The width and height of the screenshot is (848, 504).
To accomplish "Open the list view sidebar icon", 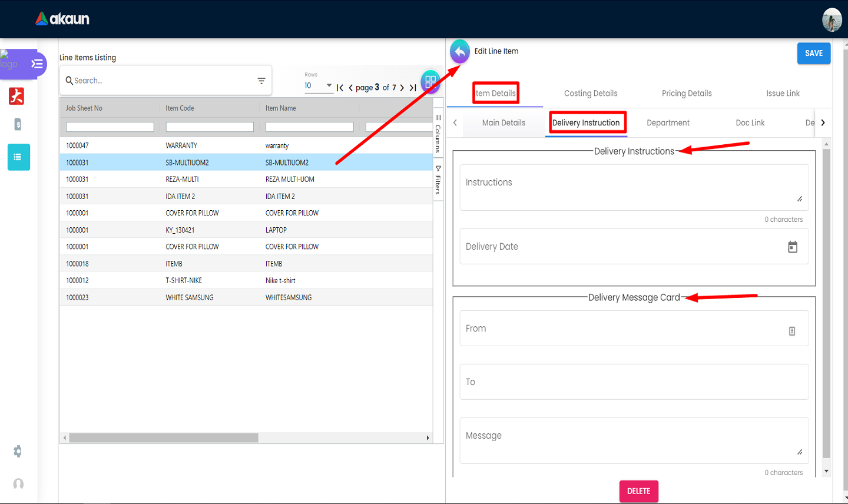I will (18, 157).
